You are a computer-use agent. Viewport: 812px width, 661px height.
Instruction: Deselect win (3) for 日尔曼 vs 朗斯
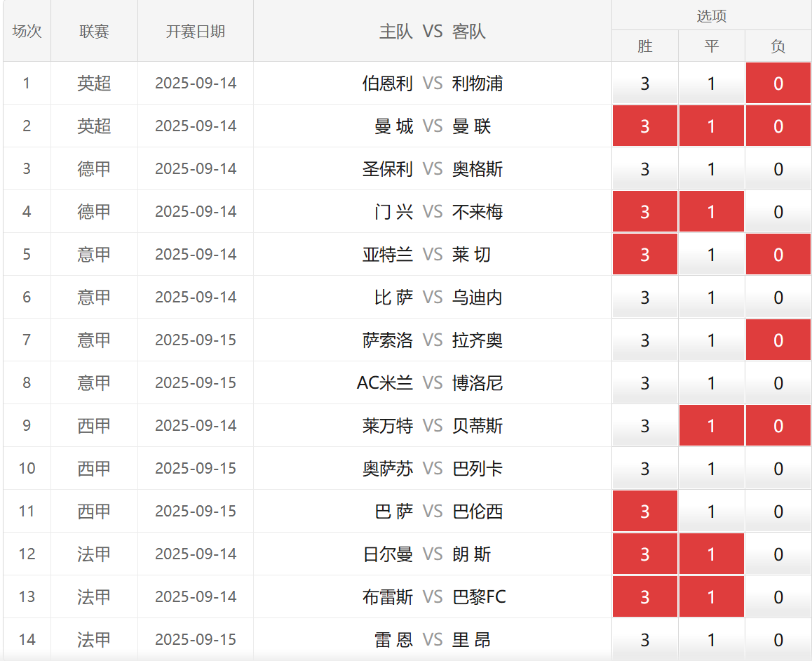[x=644, y=554]
